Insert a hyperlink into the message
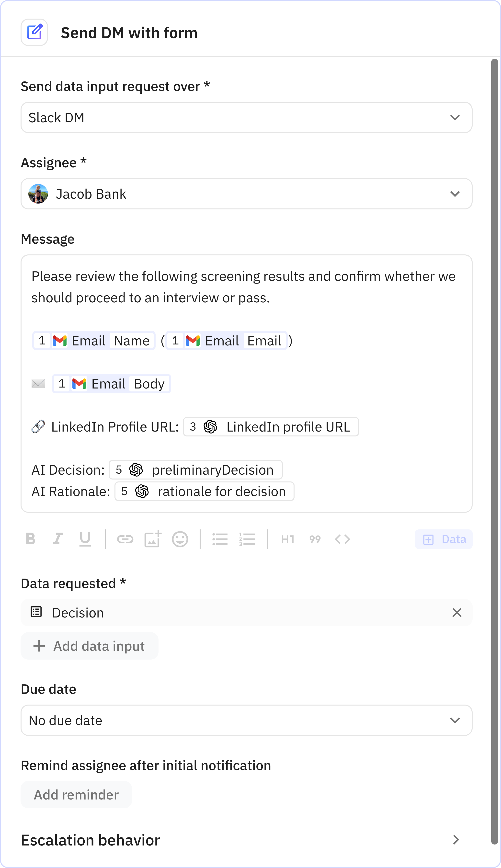Viewport: 501px width, 868px height. [x=125, y=539]
